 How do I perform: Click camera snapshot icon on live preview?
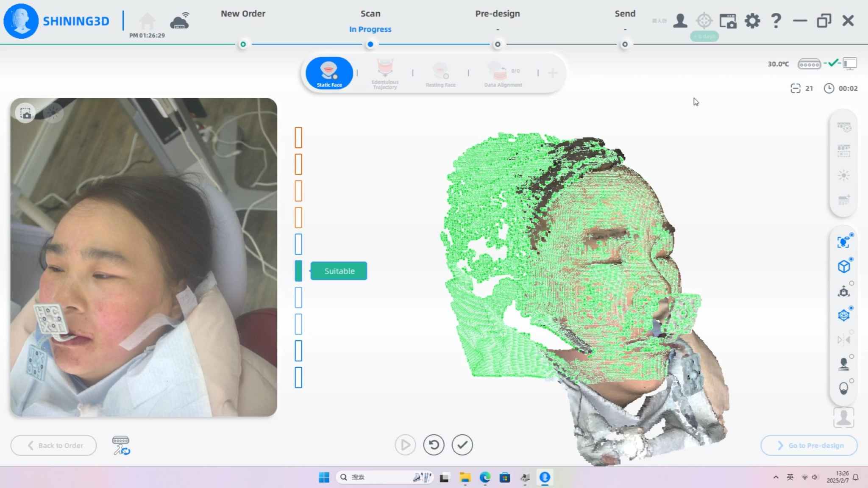tap(25, 114)
